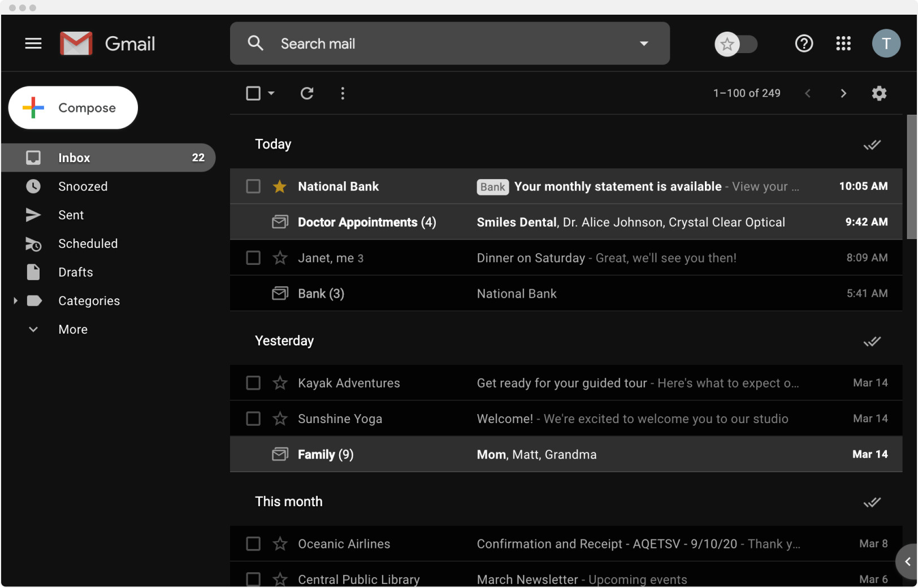Image resolution: width=918 pixels, height=588 pixels.
Task: Open the Sent folder
Action: pyautogui.click(x=71, y=215)
